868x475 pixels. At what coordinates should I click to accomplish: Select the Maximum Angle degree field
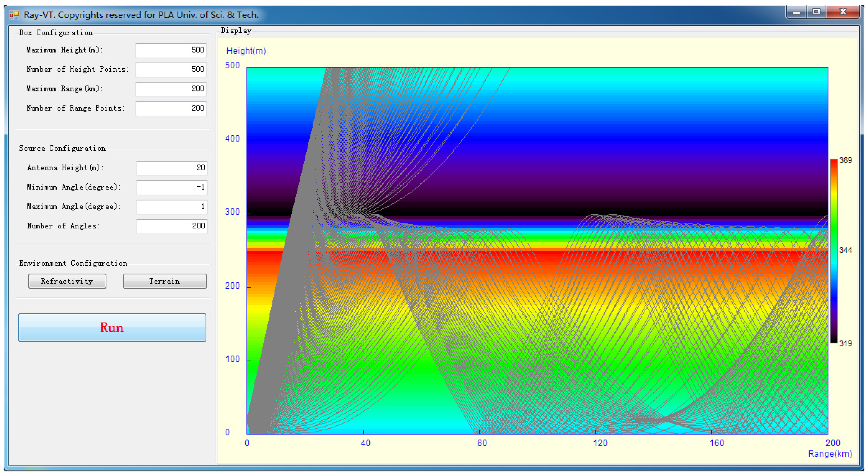pos(171,207)
